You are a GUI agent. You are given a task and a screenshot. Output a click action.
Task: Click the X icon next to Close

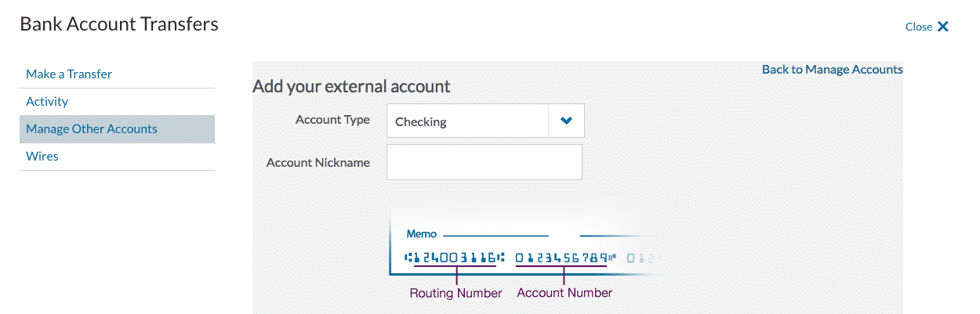pyautogui.click(x=943, y=27)
